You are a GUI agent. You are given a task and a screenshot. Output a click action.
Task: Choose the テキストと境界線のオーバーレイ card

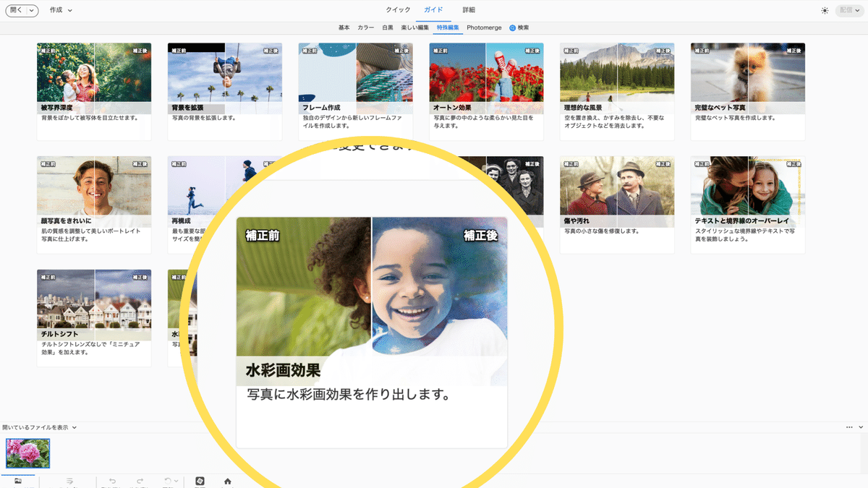point(748,205)
